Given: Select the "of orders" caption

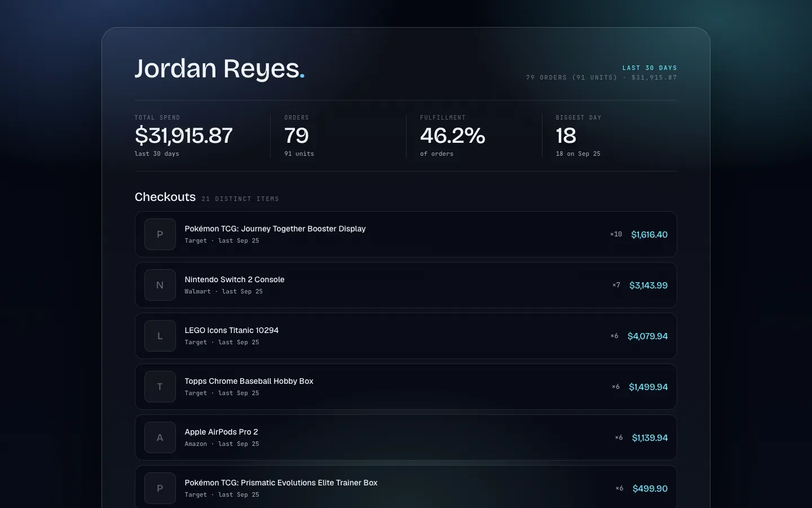Looking at the screenshot, I should (436, 154).
